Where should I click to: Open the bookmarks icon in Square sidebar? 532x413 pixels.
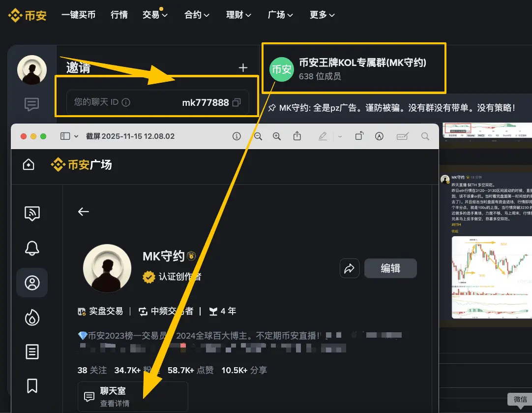coord(32,386)
